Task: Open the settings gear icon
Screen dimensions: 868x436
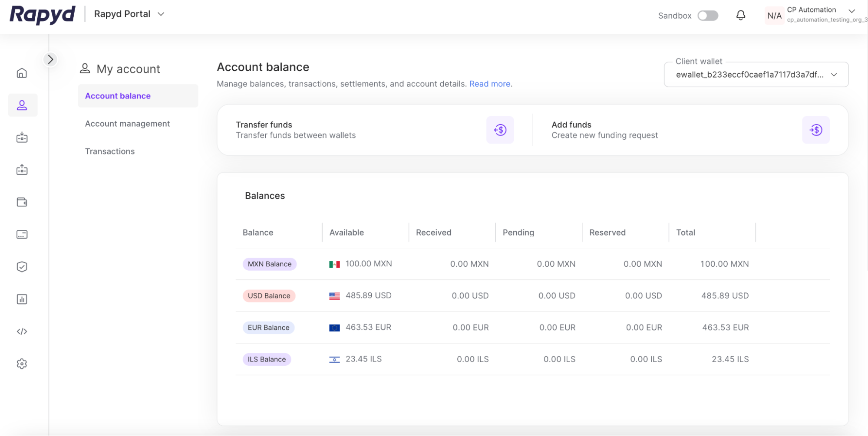Action: [22, 364]
